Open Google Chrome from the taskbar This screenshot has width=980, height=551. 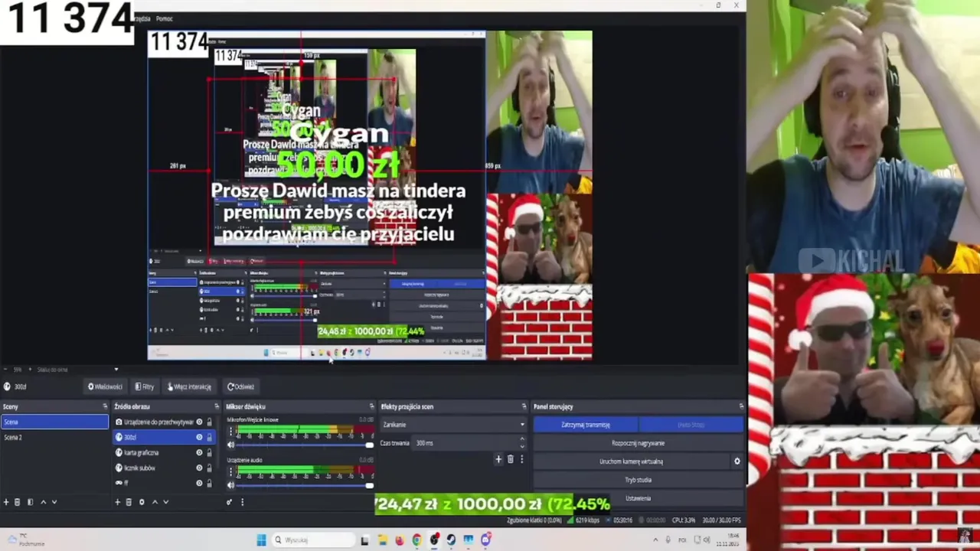[x=417, y=540]
